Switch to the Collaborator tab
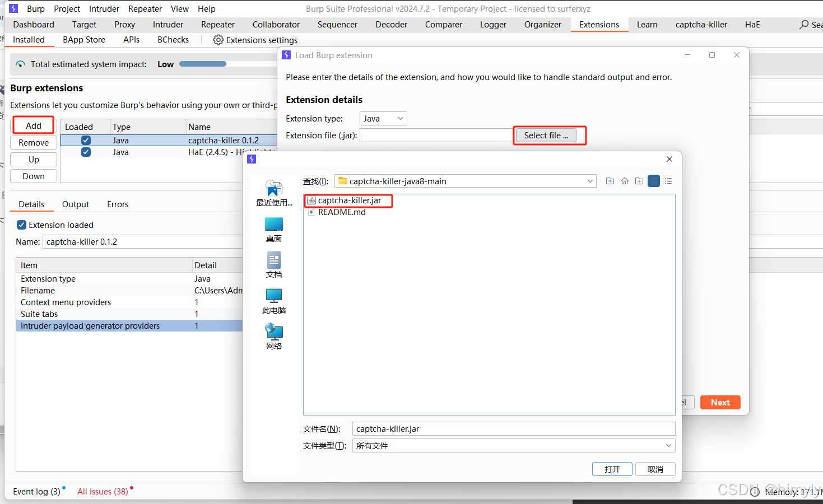Viewport: 823px width, 504px height. point(276,25)
